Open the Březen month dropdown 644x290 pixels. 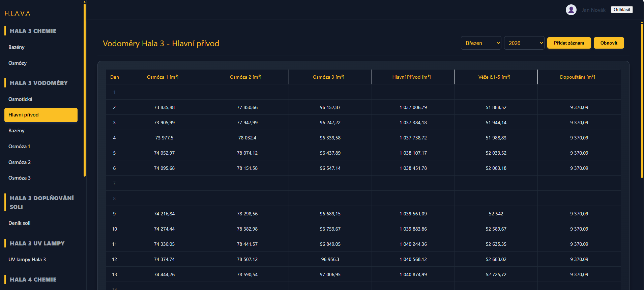pyautogui.click(x=481, y=43)
